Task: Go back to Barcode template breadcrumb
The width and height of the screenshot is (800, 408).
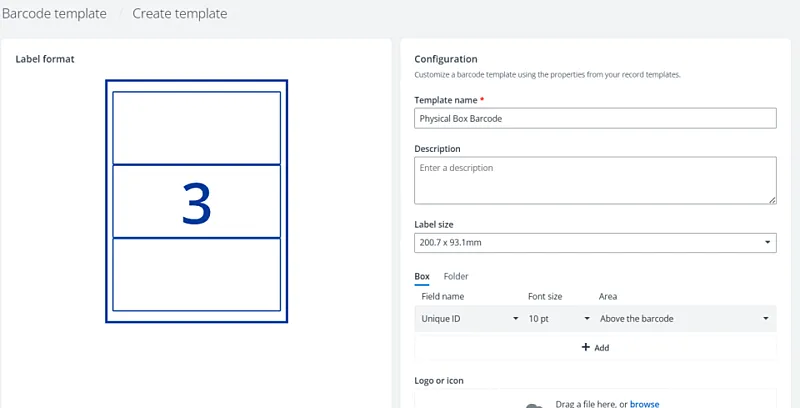Action: [x=53, y=14]
